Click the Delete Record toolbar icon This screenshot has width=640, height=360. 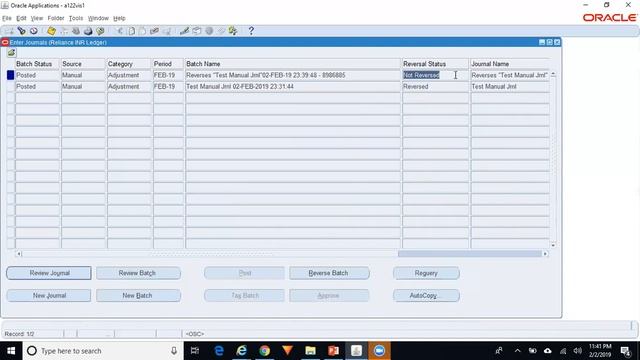(167, 31)
